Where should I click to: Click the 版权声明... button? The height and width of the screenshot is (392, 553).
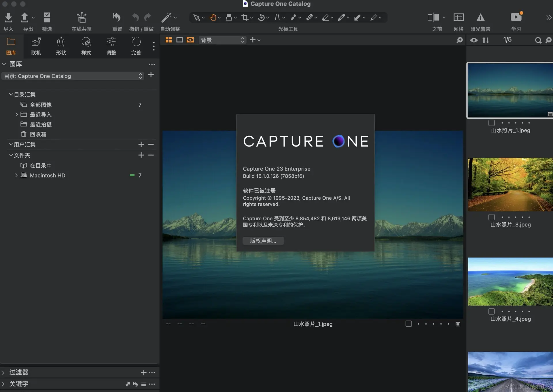(263, 241)
